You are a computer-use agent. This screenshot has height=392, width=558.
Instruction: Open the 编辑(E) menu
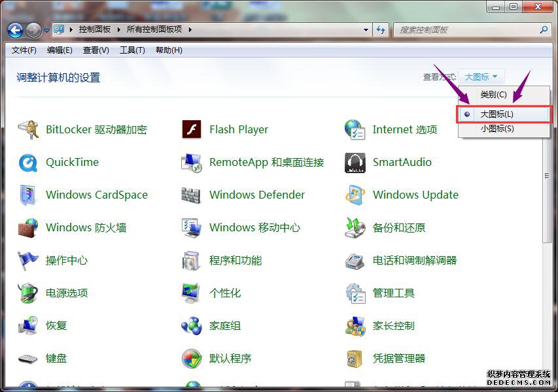(x=60, y=50)
